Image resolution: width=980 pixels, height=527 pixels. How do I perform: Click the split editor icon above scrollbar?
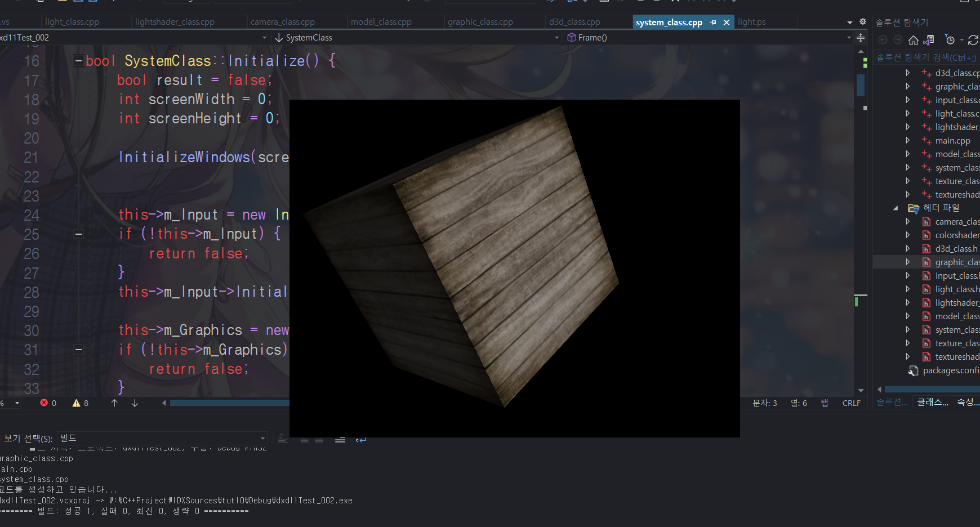(861, 38)
